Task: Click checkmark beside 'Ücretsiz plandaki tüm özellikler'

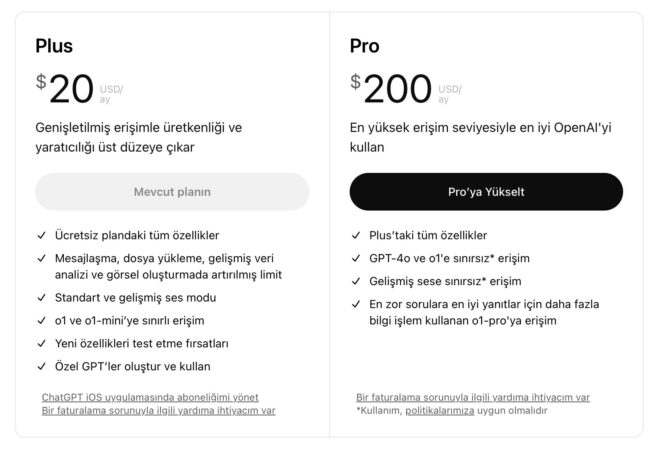Action: (x=41, y=235)
